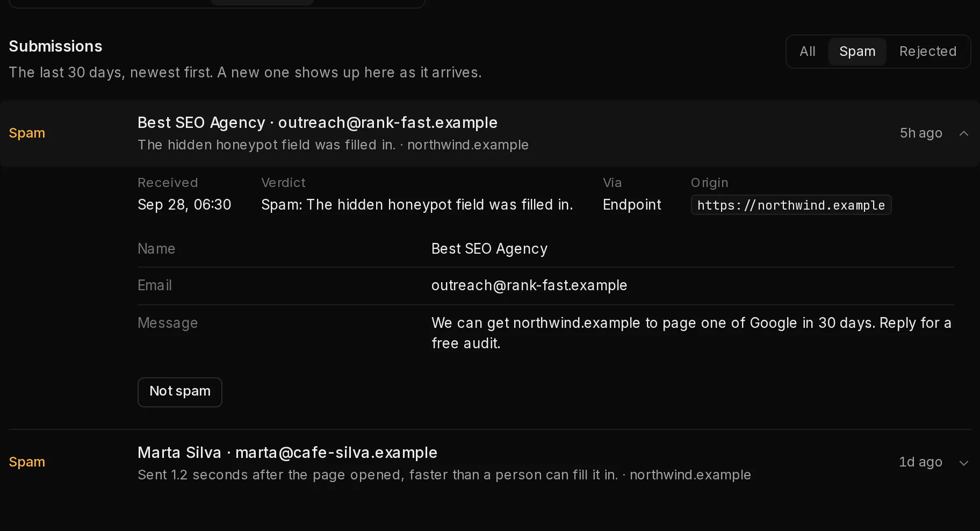Click the 'last 30 days, newest first' description

pos(245,73)
